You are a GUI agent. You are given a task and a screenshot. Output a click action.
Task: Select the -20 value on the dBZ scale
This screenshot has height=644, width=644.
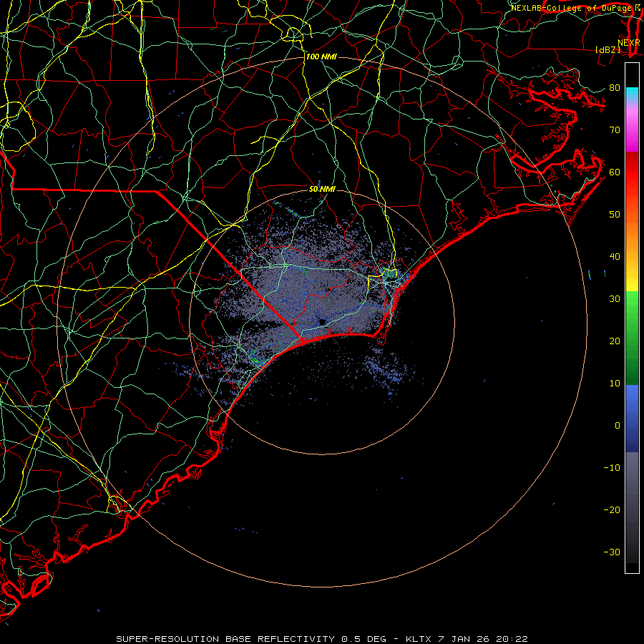612,510
